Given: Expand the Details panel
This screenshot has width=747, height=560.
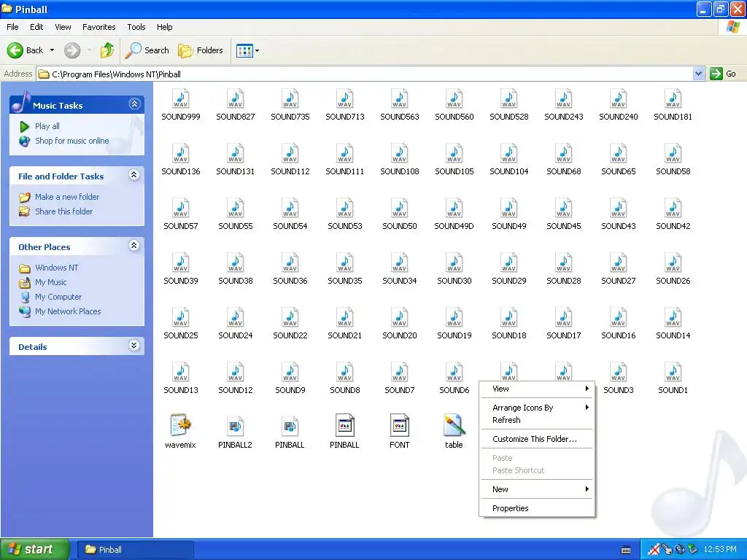Looking at the screenshot, I should click(x=134, y=345).
